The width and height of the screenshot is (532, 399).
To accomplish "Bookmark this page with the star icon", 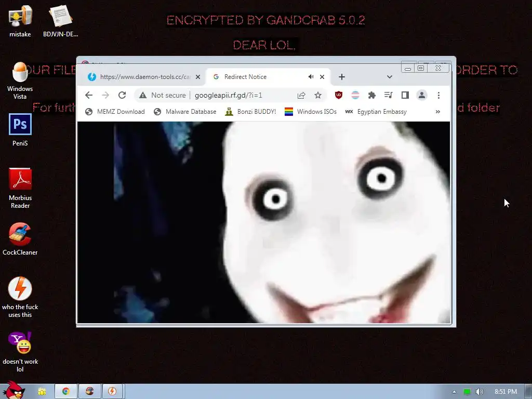I will pyautogui.click(x=318, y=96).
